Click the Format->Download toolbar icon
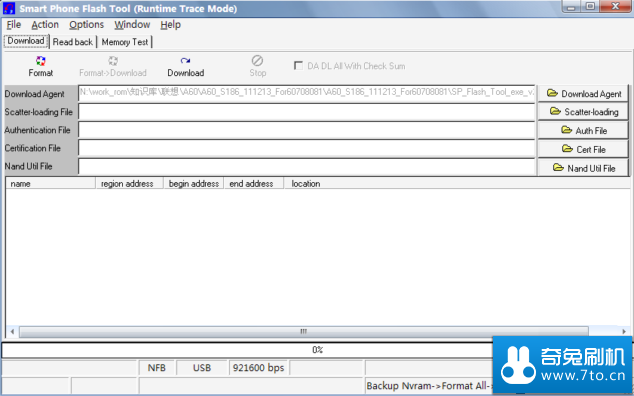Image resolution: width=634 pixels, height=396 pixels. tap(113, 61)
